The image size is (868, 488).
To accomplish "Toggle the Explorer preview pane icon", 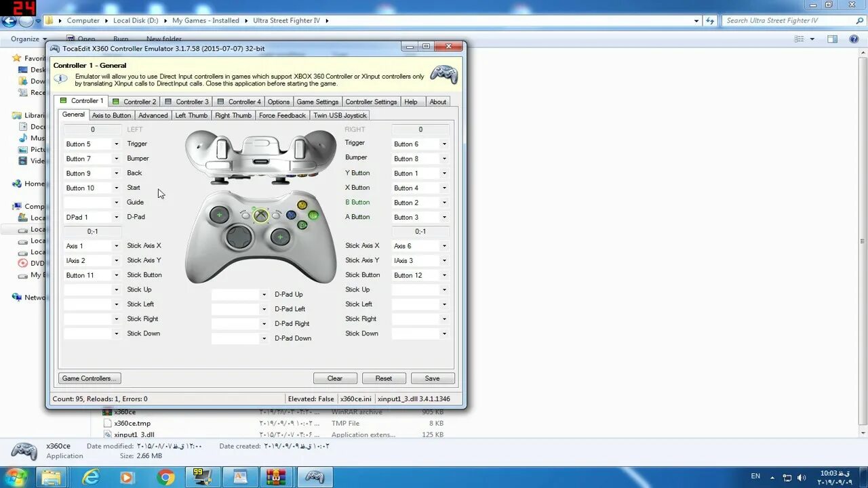I will [x=832, y=39].
